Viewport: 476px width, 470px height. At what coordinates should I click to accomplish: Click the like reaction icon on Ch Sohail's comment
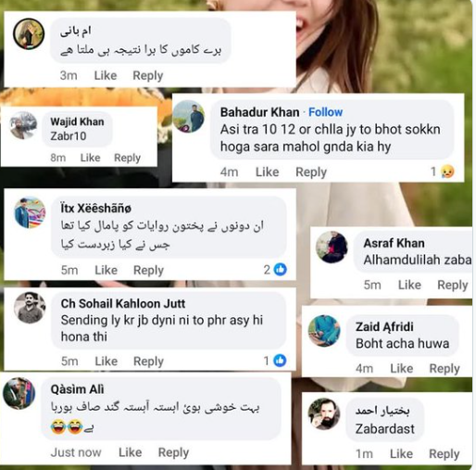point(280,361)
